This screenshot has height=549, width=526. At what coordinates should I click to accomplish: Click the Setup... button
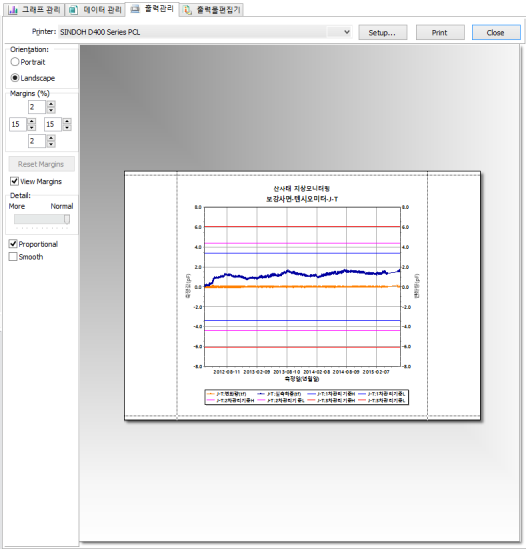pos(382,33)
